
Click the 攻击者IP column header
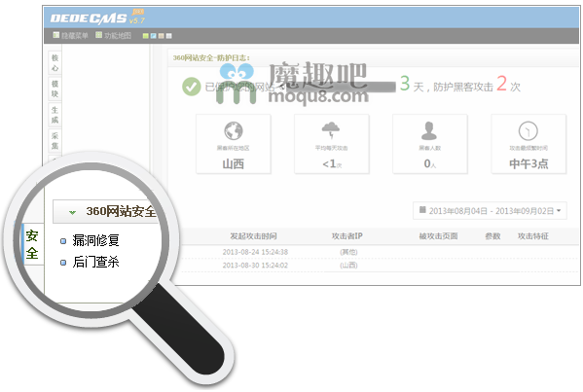(x=347, y=236)
